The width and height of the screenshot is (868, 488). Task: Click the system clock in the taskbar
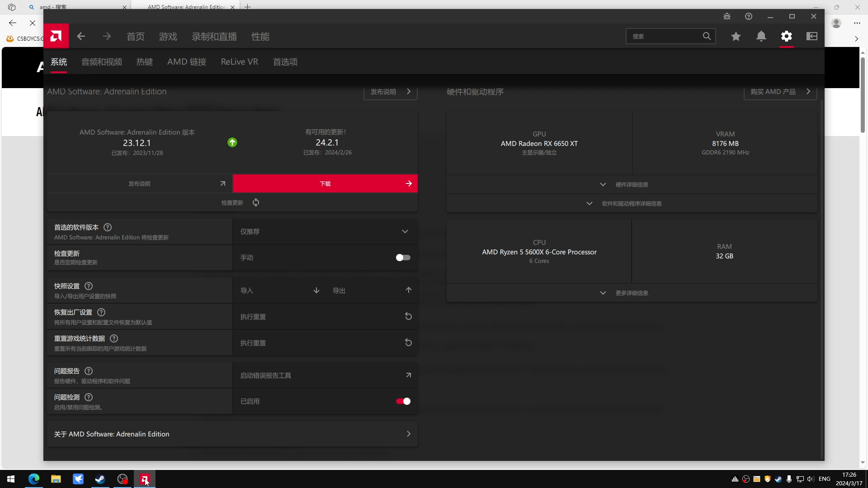click(849, 479)
